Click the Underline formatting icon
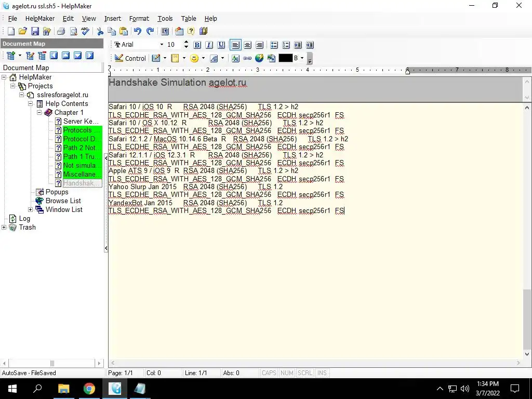 pyautogui.click(x=221, y=45)
